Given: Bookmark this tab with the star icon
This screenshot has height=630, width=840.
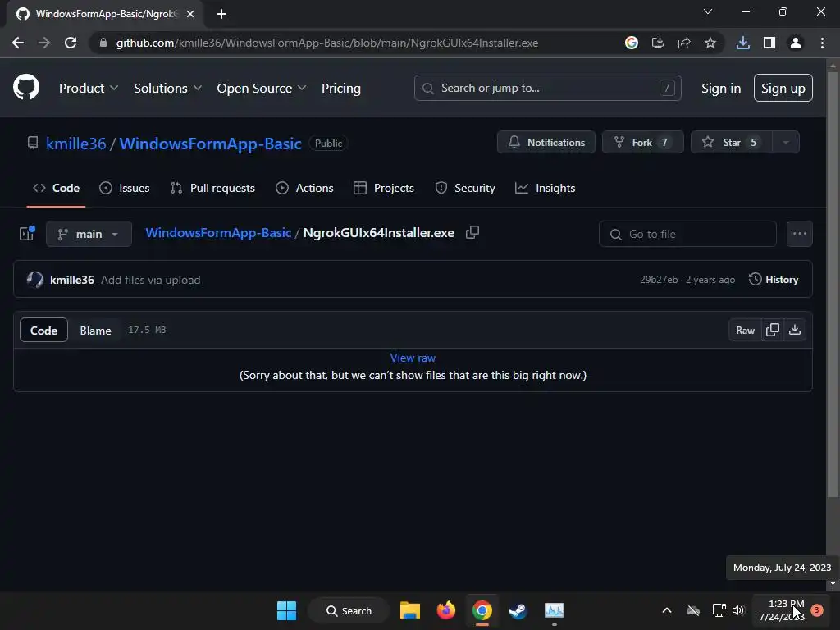Looking at the screenshot, I should (710, 43).
